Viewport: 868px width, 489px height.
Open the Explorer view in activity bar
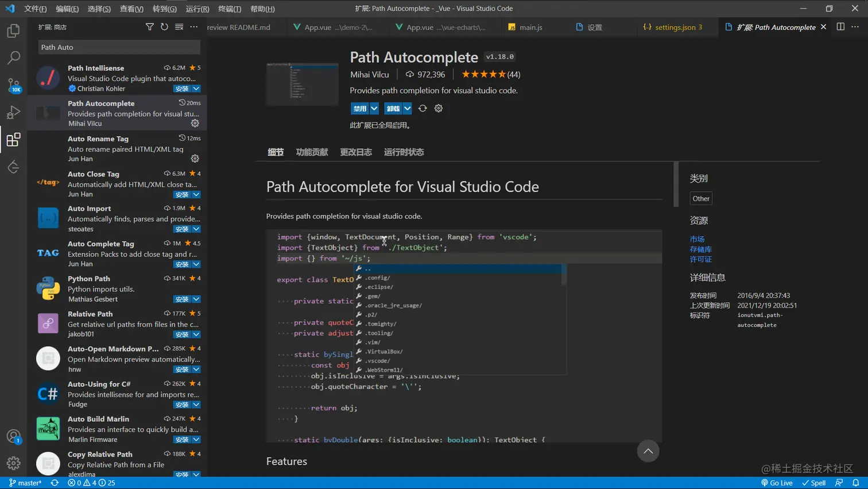click(x=13, y=30)
